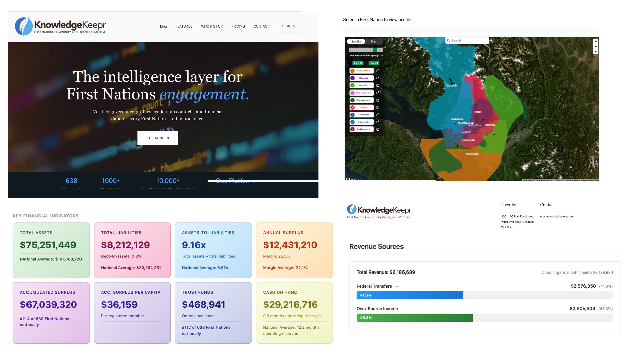Click the Trust Funds value $468,941
644x362 pixels.
(x=204, y=305)
